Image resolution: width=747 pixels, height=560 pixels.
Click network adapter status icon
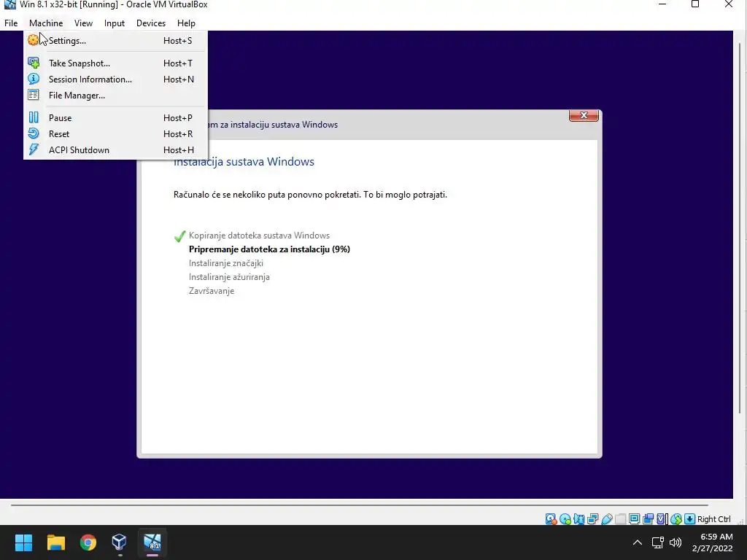[592, 519]
